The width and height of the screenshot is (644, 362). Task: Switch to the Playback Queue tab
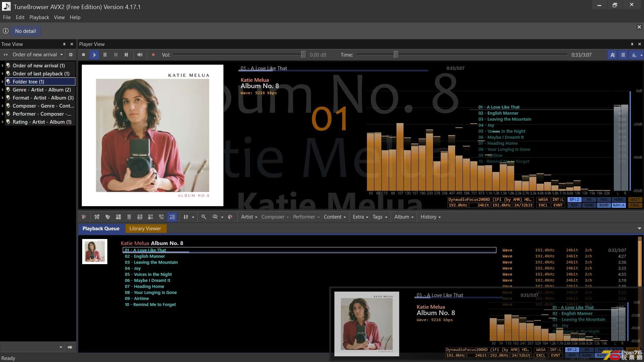click(101, 229)
